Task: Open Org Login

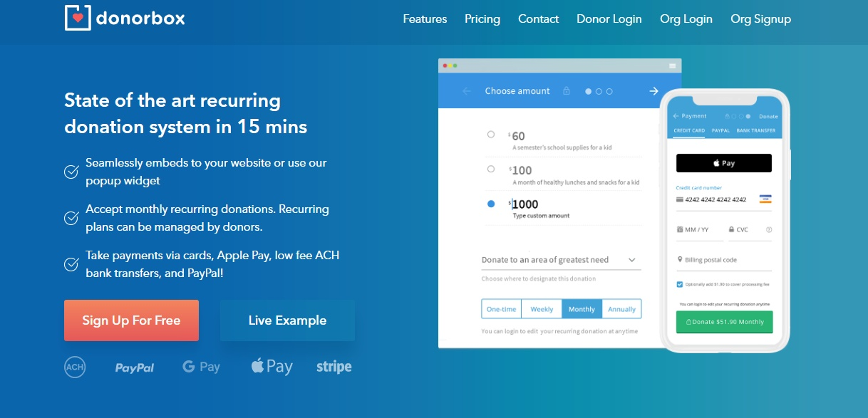Action: tap(686, 19)
